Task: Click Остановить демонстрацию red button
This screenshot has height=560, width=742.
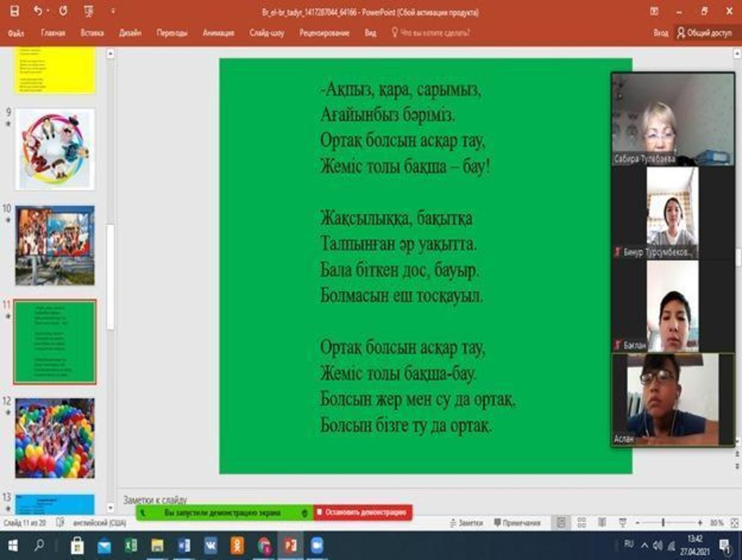Action: click(x=362, y=512)
